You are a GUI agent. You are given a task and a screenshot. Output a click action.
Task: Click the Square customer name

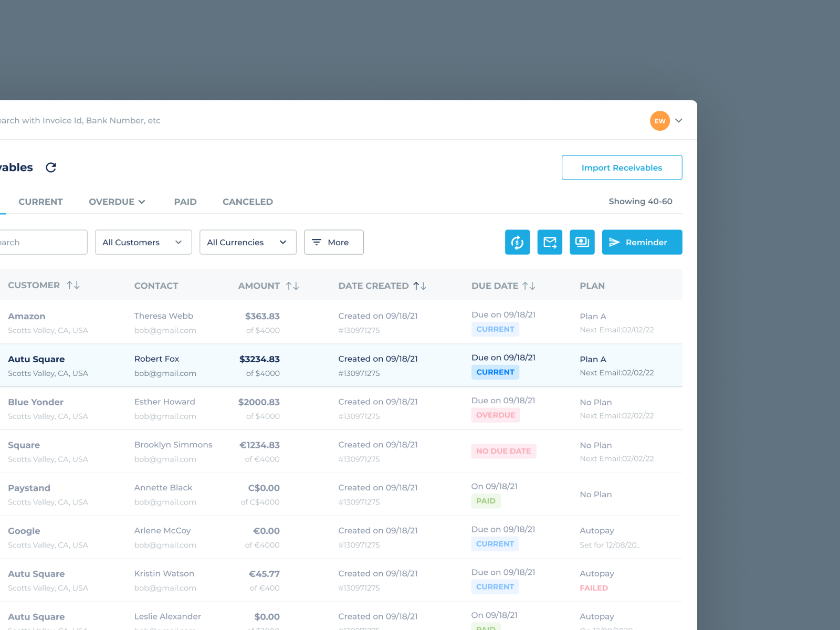click(x=24, y=445)
